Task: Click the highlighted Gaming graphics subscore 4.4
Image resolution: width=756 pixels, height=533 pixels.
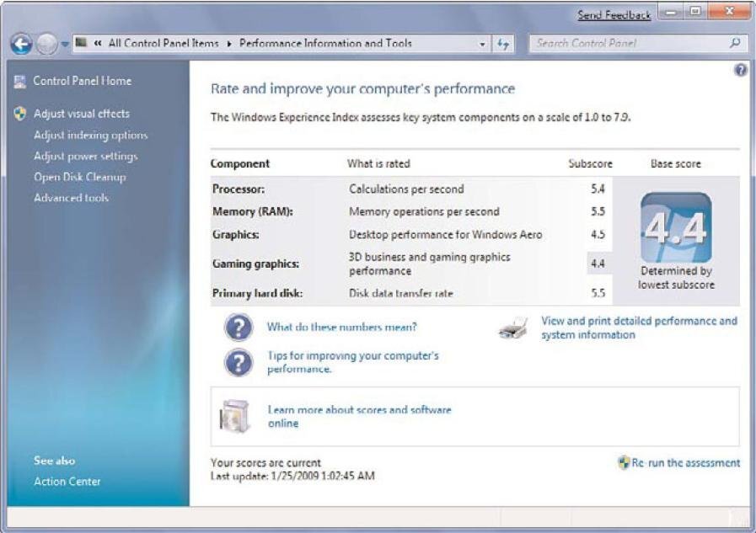Action: pyautogui.click(x=598, y=264)
